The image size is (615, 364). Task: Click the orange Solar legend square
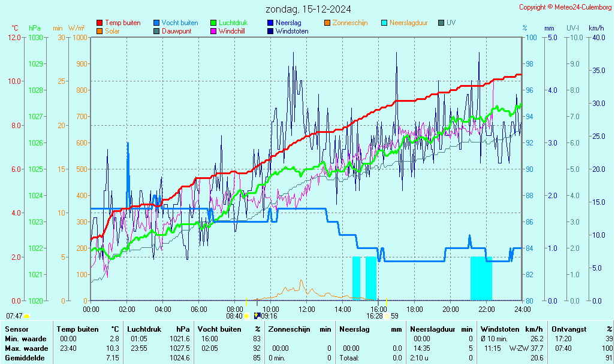click(100, 31)
